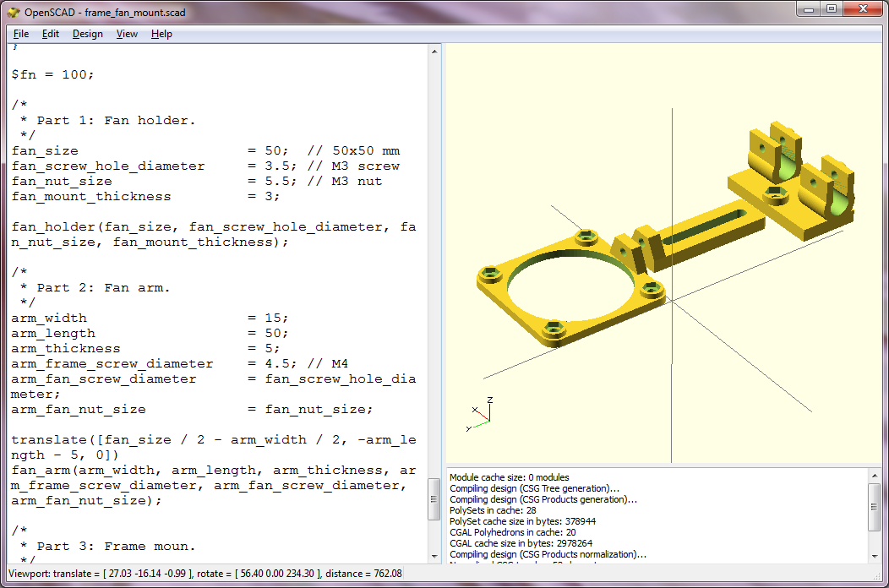Click the editor vertical scrollbar thumb
889x588 pixels.
(x=434, y=499)
